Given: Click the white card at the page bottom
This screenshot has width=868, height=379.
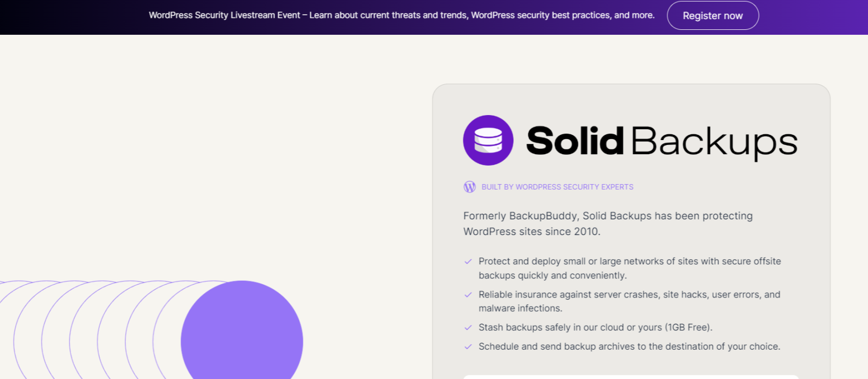Looking at the screenshot, I should (632, 376).
